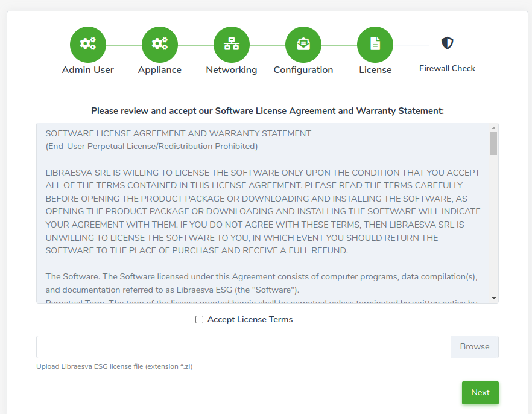Click the Configuration envelope step icon

click(x=303, y=45)
